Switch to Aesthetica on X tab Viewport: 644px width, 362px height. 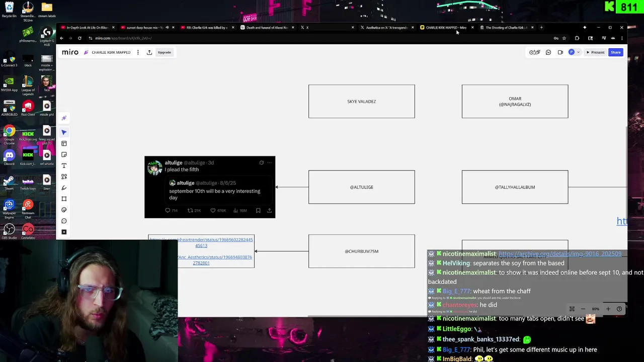386,28
